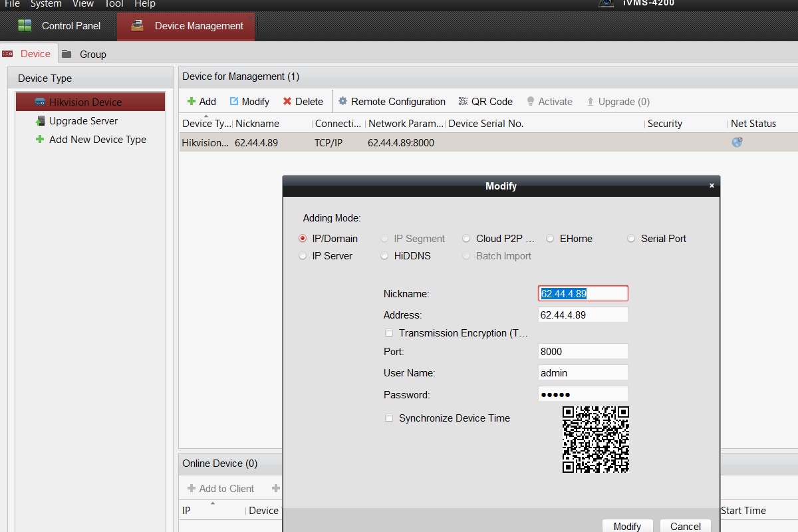The width and height of the screenshot is (798, 532).
Task: Click Add New Device Type plus icon
Action: (40, 140)
